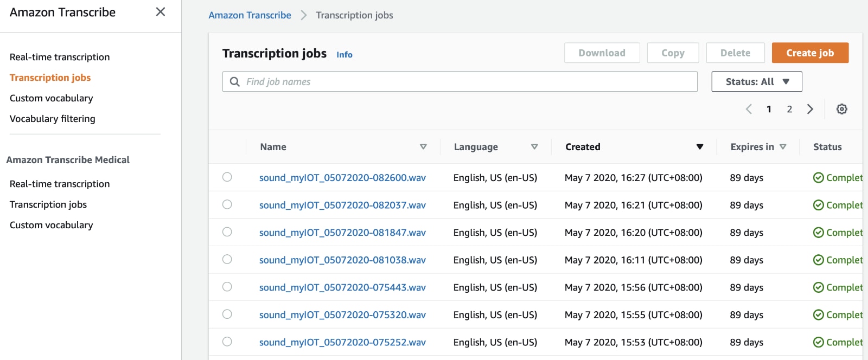Sort by Created column arrow
This screenshot has width=868, height=360.
tap(700, 147)
